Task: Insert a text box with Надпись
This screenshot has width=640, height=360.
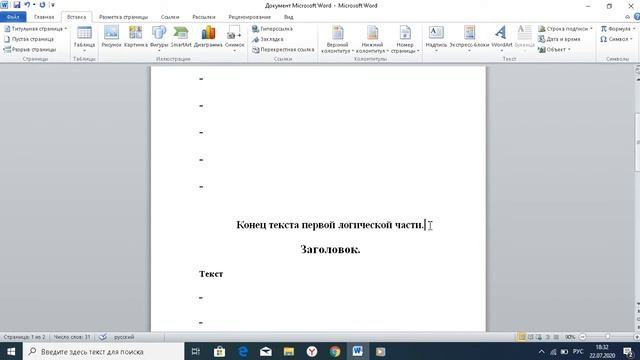Action: click(436, 38)
